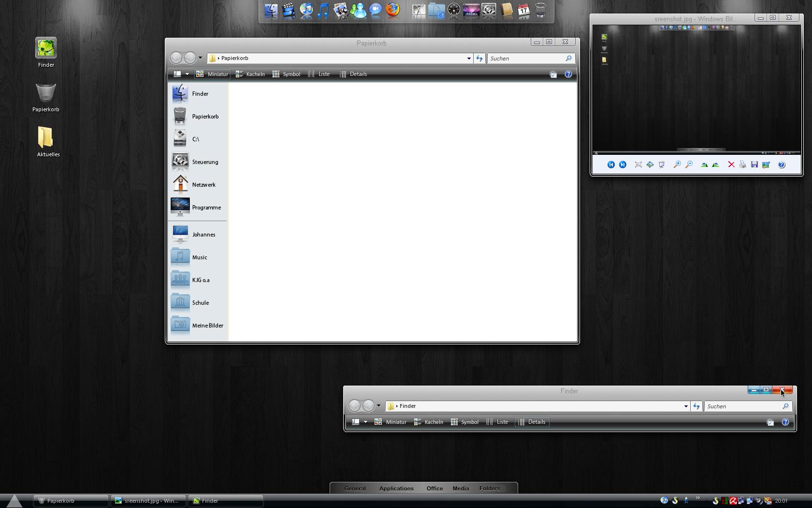Zoom in on the image viewer picture
812x508 pixels.
coord(677,165)
